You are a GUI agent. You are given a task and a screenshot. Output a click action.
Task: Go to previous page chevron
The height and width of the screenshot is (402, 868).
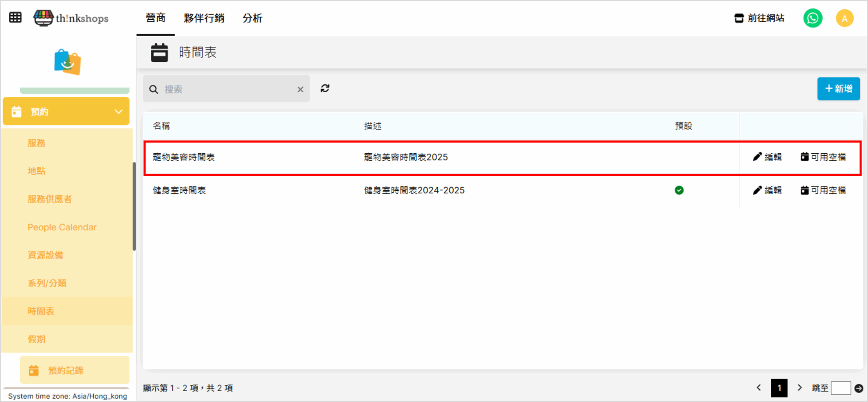click(759, 387)
